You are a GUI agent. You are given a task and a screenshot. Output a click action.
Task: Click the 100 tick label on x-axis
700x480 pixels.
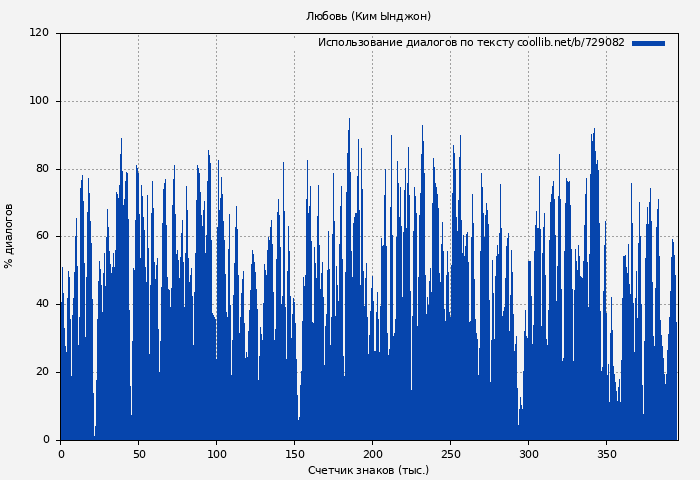(216, 454)
